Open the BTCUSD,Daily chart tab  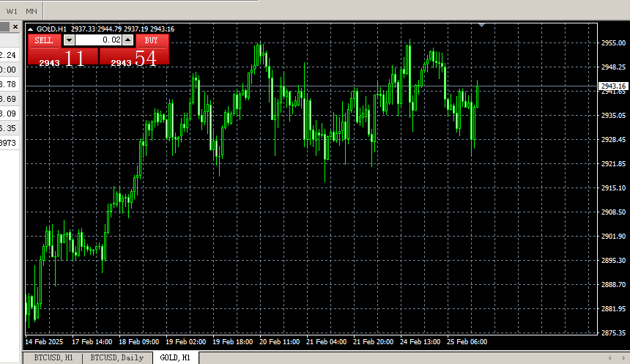coord(116,357)
